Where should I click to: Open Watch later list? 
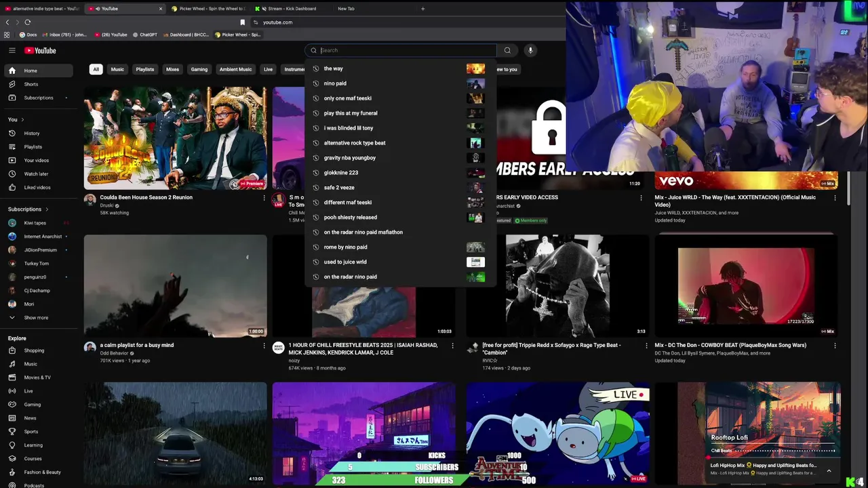[x=38, y=174]
